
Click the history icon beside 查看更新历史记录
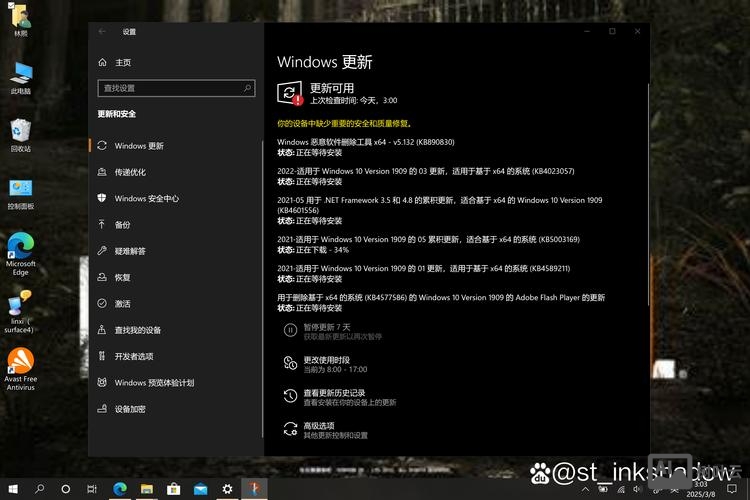(290, 396)
